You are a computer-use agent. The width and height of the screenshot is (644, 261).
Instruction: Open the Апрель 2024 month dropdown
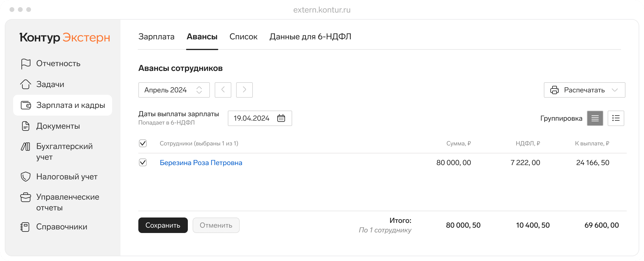[x=174, y=90]
